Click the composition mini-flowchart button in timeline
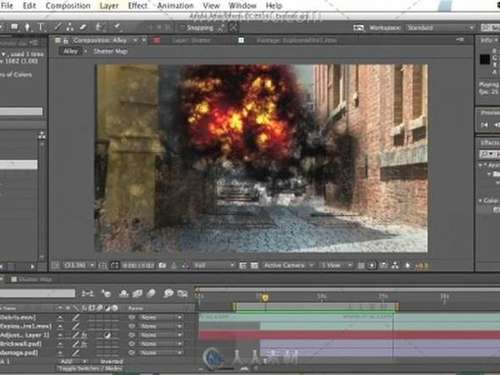Viewport: 500px width, 375px height. 88,293
